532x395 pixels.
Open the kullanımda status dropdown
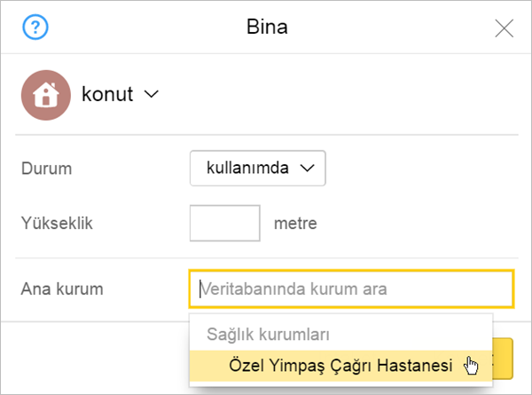(258, 168)
